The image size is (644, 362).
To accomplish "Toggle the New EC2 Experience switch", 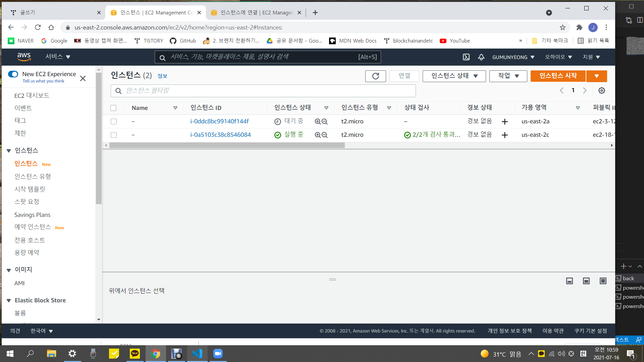I will 13,74.
